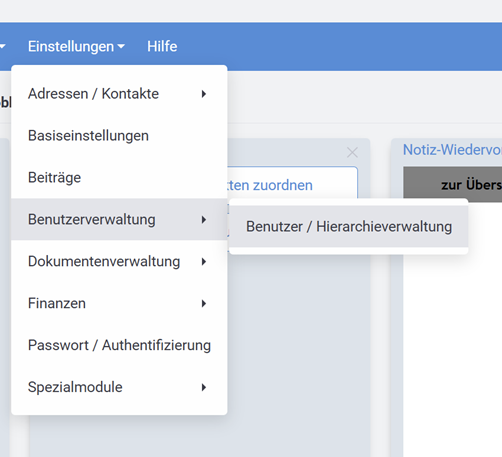Choose Basiseinstellungen from the menu

point(119,136)
